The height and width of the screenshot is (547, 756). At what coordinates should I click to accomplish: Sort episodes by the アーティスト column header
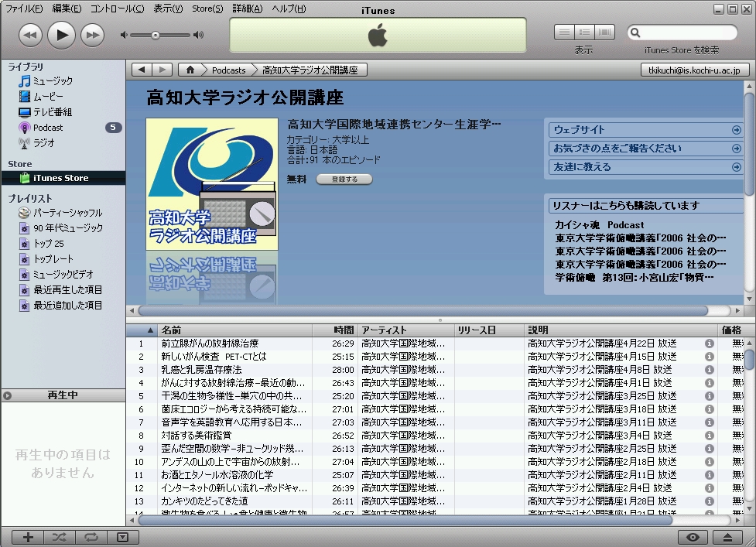click(406, 330)
